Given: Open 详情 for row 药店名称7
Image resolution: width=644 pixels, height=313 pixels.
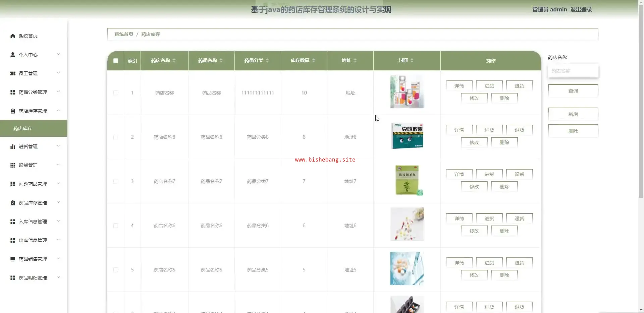Looking at the screenshot, I should click(x=459, y=174).
